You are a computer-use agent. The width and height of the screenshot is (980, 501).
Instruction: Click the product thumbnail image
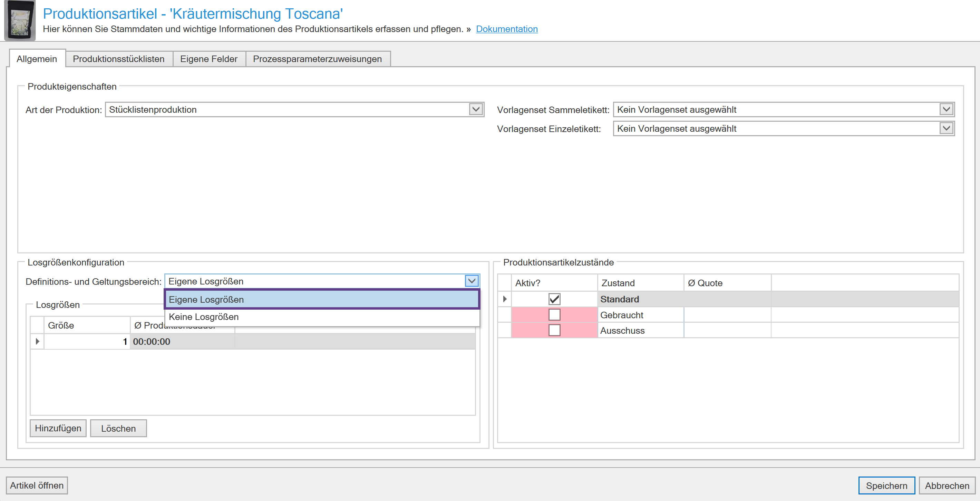20,21
